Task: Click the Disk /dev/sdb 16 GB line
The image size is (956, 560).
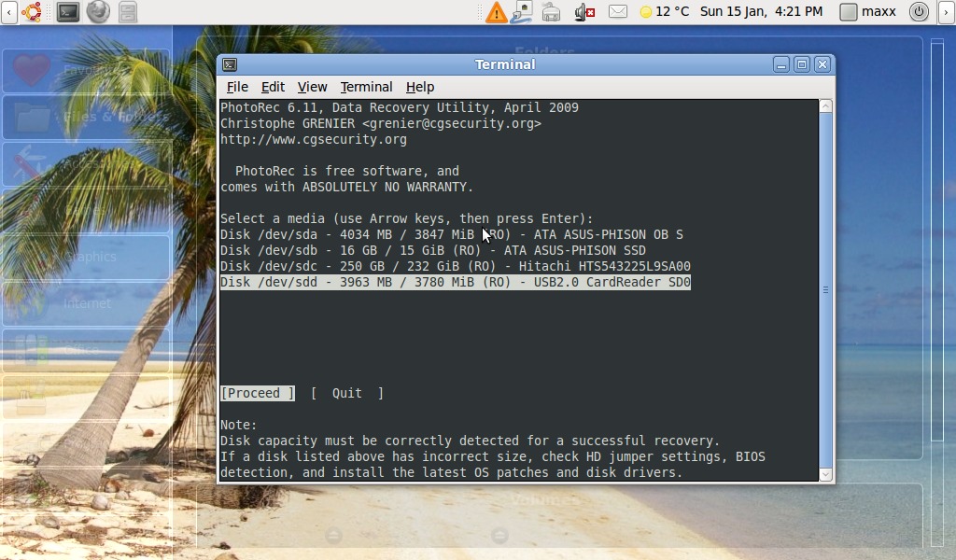Action: (433, 250)
